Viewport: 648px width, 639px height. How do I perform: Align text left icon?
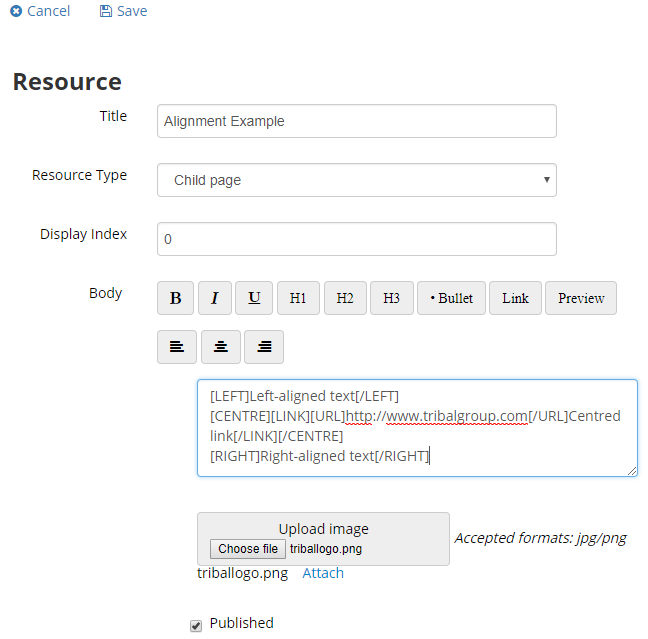click(177, 347)
